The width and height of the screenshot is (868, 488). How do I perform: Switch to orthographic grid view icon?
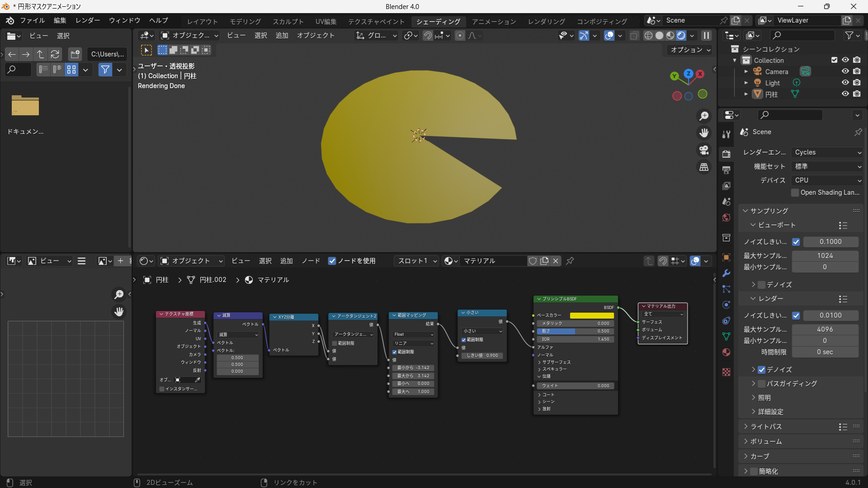pyautogui.click(x=704, y=167)
